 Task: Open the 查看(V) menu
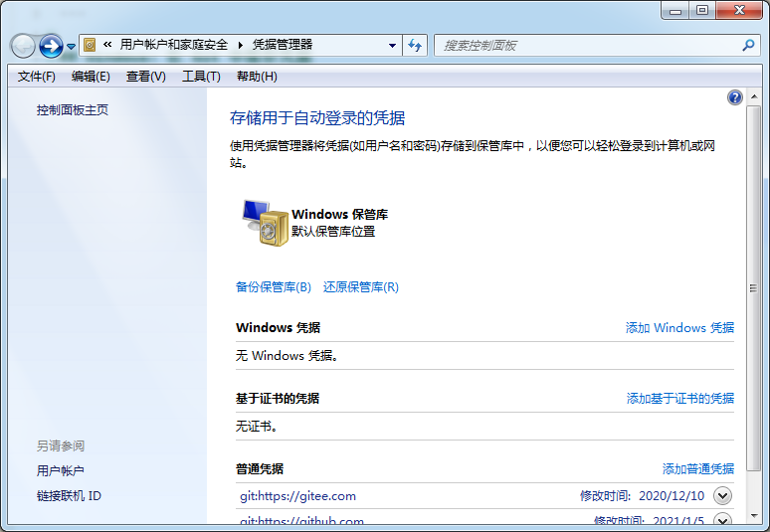coord(146,77)
